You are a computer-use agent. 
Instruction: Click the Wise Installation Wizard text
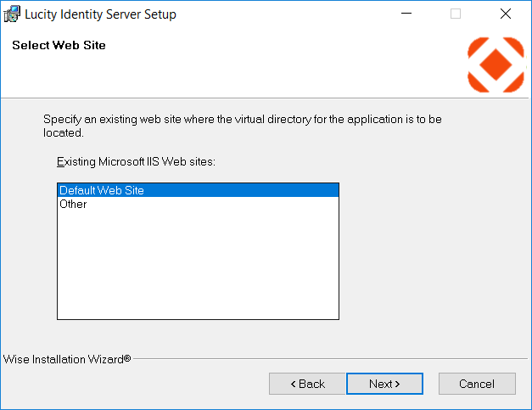click(x=66, y=359)
